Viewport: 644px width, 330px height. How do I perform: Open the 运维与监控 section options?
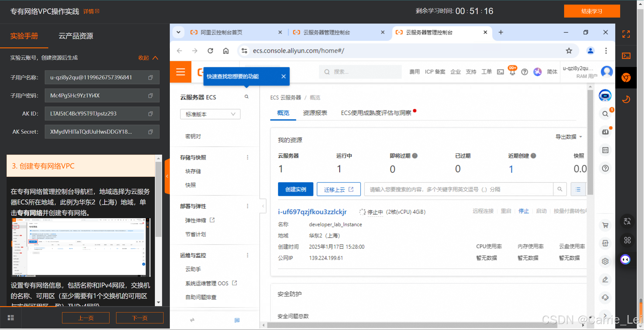coord(247,256)
